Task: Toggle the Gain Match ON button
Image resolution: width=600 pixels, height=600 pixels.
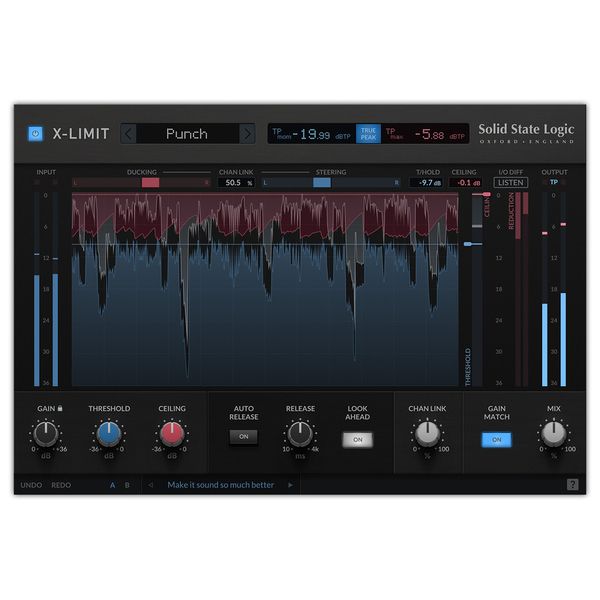Action: click(x=496, y=440)
